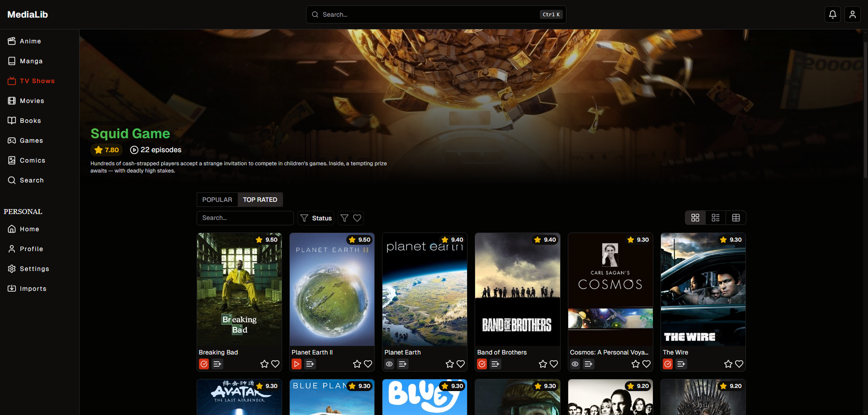
Task: Favorite Cosmos with the heart icon
Action: point(646,364)
